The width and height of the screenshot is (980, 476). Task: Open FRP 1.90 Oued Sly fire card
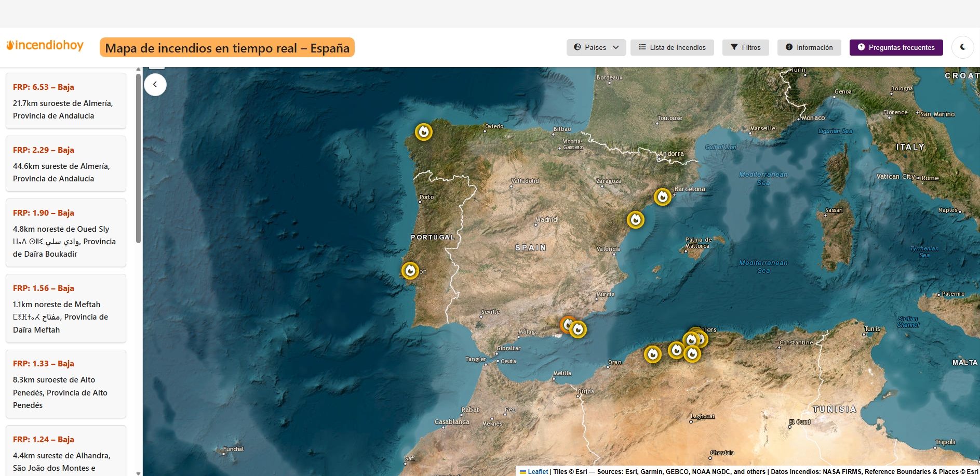[x=66, y=233]
